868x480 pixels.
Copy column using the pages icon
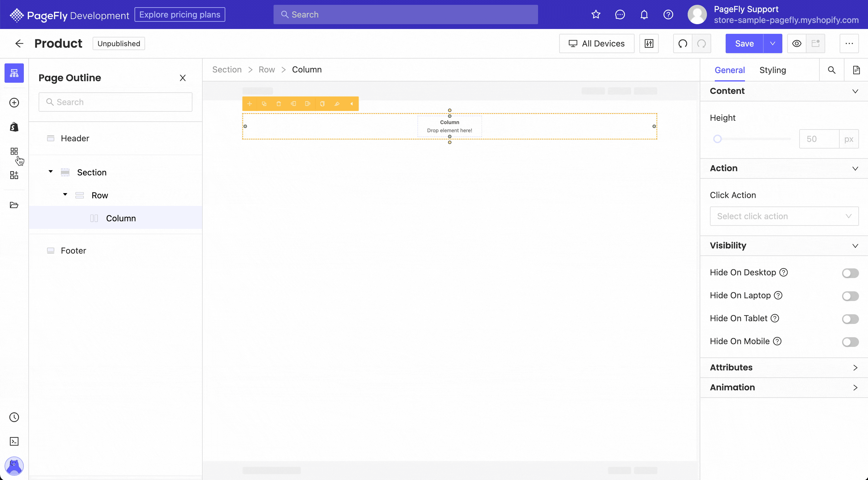pyautogui.click(x=322, y=104)
